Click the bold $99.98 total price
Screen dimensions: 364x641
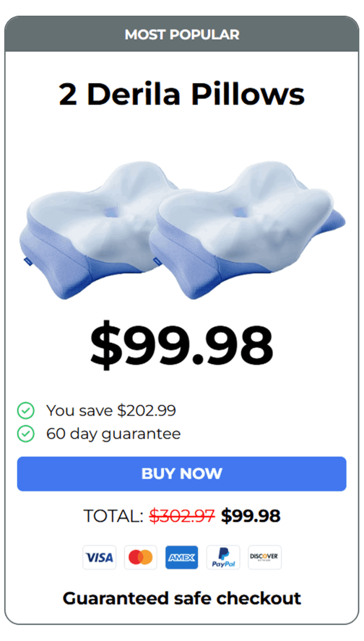pyautogui.click(x=251, y=516)
